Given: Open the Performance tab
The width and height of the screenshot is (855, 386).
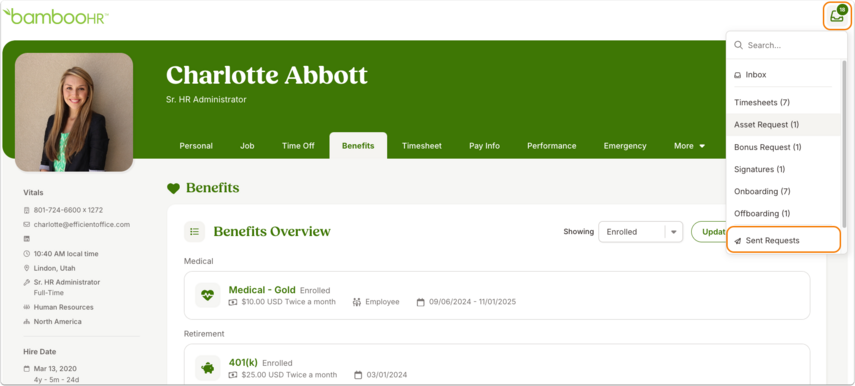Looking at the screenshot, I should (552, 146).
